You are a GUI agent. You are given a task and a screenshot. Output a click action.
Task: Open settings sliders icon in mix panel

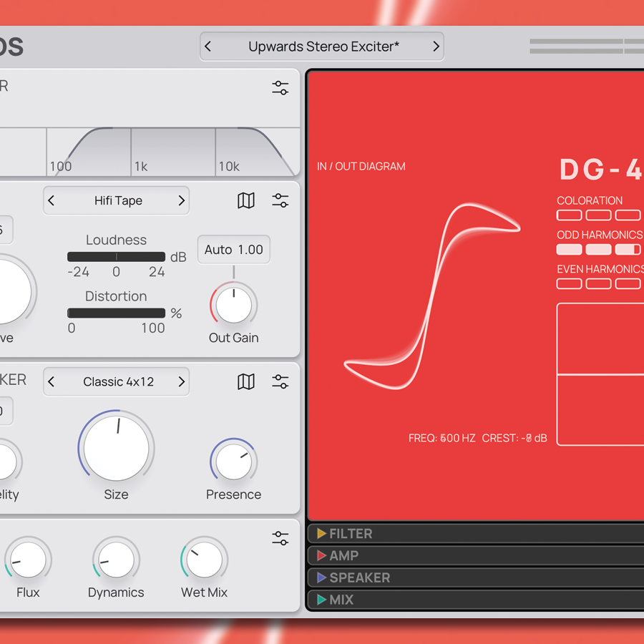(280, 538)
